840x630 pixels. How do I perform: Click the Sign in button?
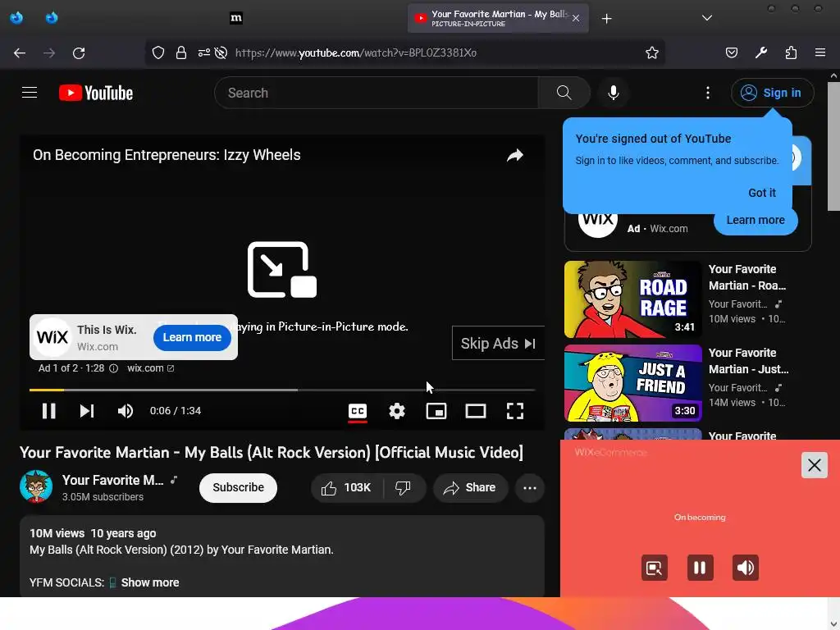coord(772,93)
